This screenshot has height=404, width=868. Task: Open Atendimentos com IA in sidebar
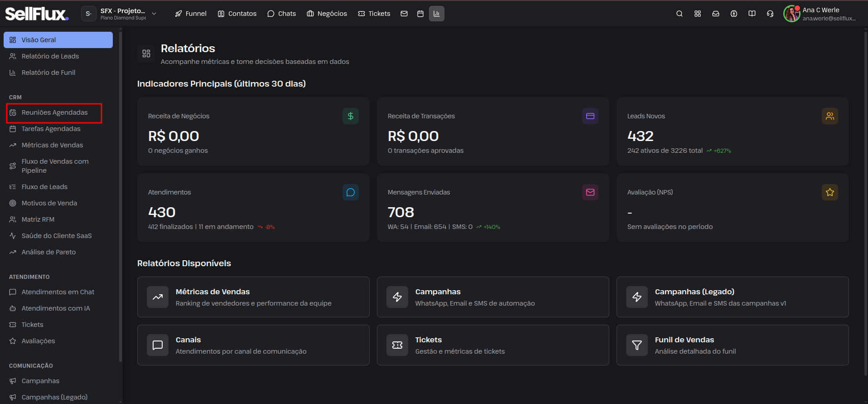[x=58, y=308]
